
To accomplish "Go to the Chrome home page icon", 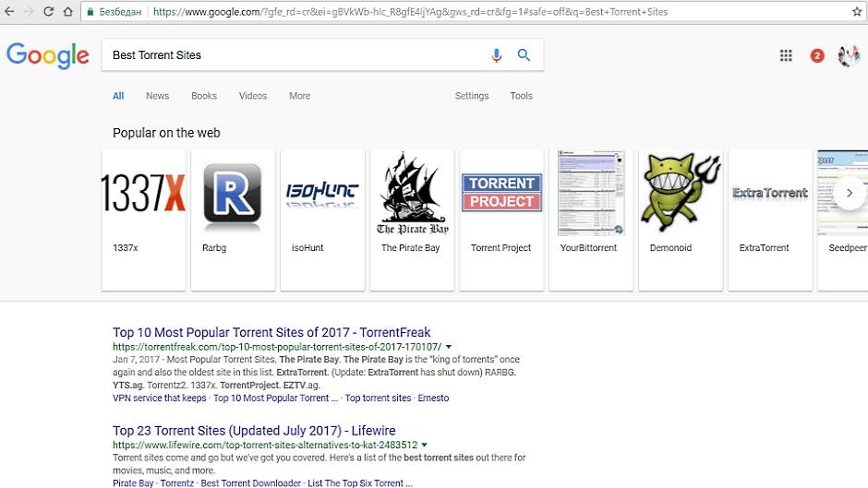I will coord(68,12).
